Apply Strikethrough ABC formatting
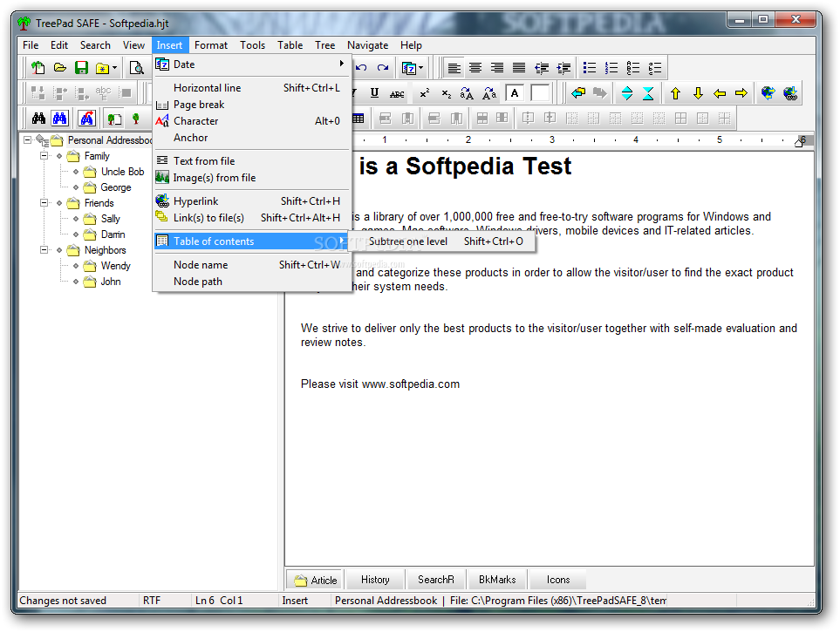 point(397,94)
